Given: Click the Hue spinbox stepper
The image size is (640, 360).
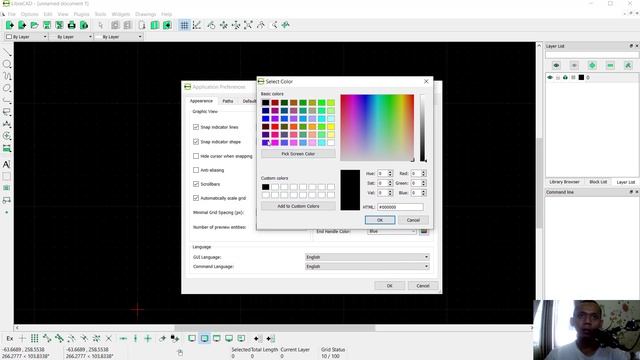Looking at the screenshot, I should [390, 173].
